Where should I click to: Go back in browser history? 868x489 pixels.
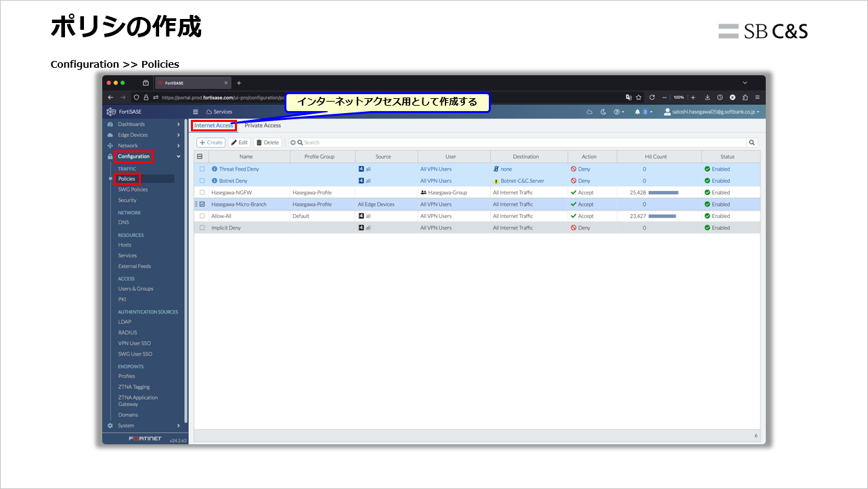111,98
